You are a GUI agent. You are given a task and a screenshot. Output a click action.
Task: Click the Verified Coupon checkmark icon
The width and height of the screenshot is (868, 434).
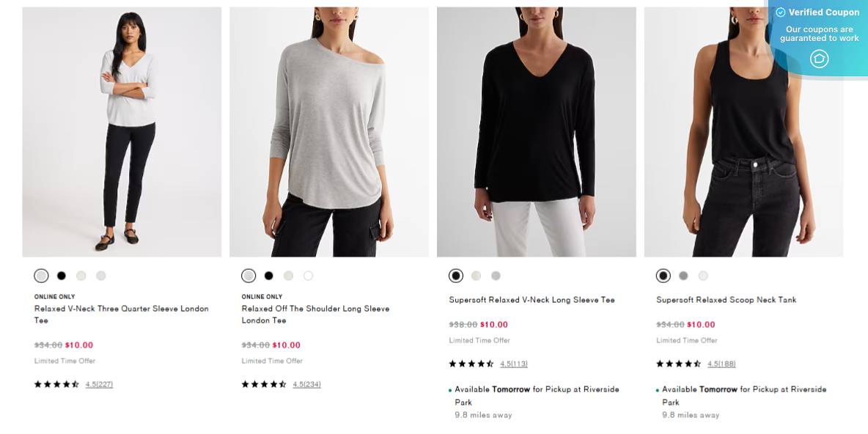(x=780, y=12)
